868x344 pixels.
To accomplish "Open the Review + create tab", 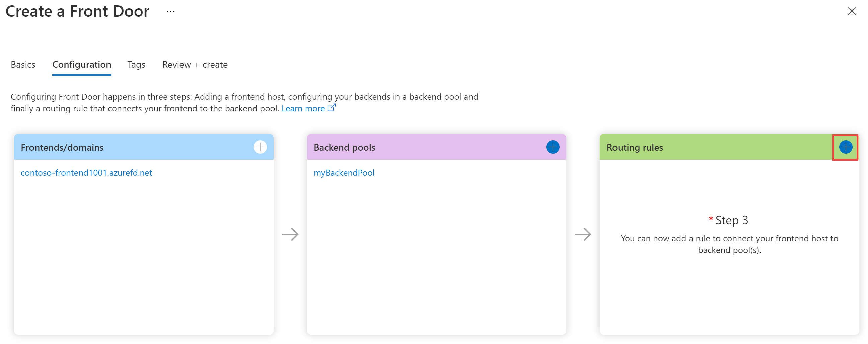I will 195,64.
